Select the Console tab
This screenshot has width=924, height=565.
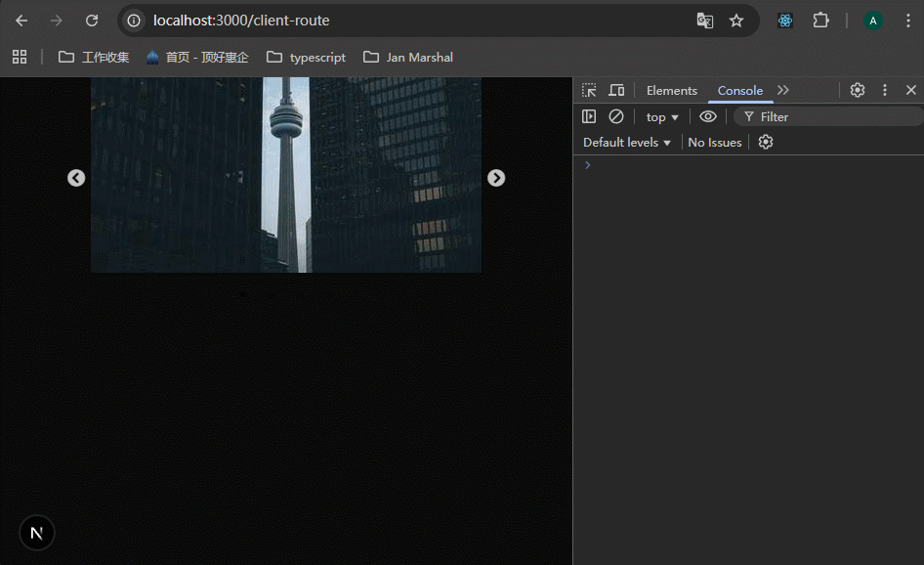[740, 91]
